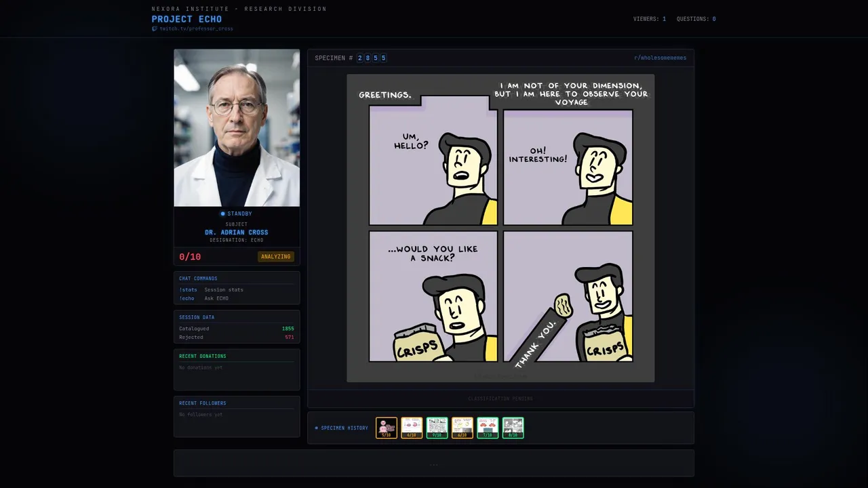Click the comic meme specimen image

point(500,228)
